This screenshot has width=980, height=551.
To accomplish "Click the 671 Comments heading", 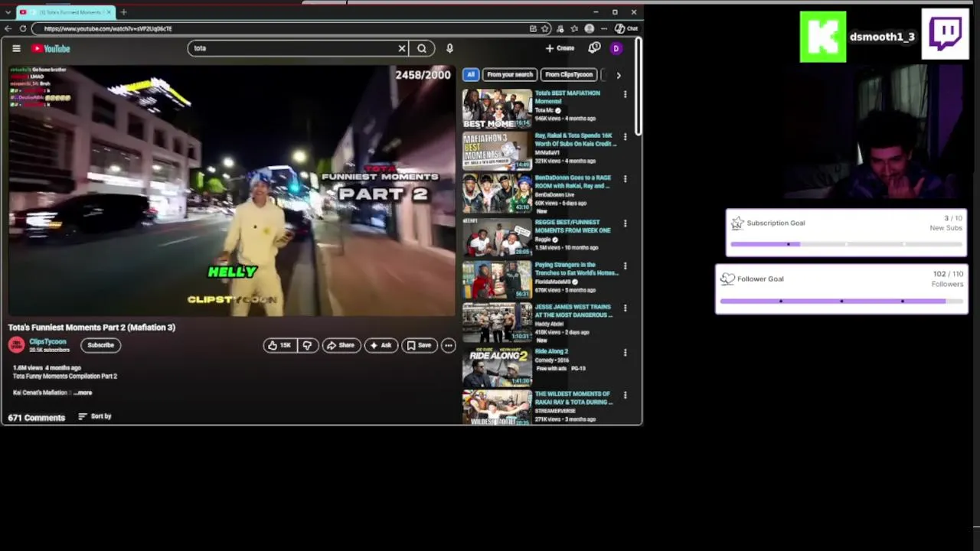I will point(37,418).
